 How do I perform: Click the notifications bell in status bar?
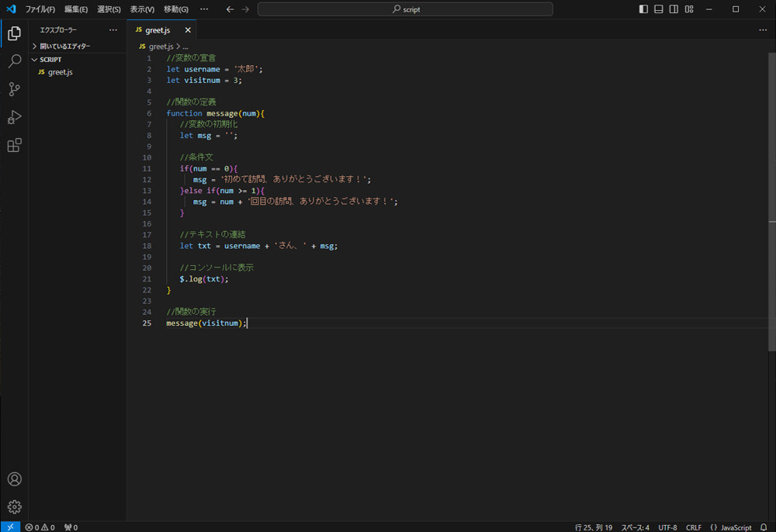point(764,527)
